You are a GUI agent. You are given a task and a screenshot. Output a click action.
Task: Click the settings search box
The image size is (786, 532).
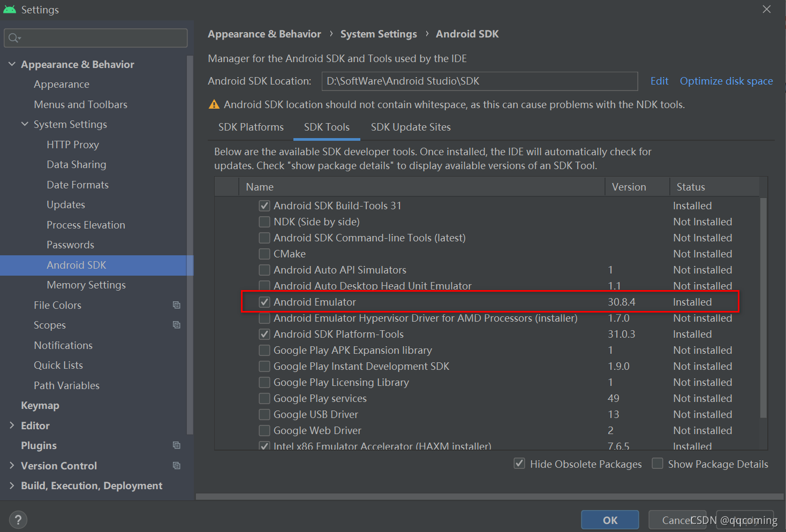pos(96,38)
